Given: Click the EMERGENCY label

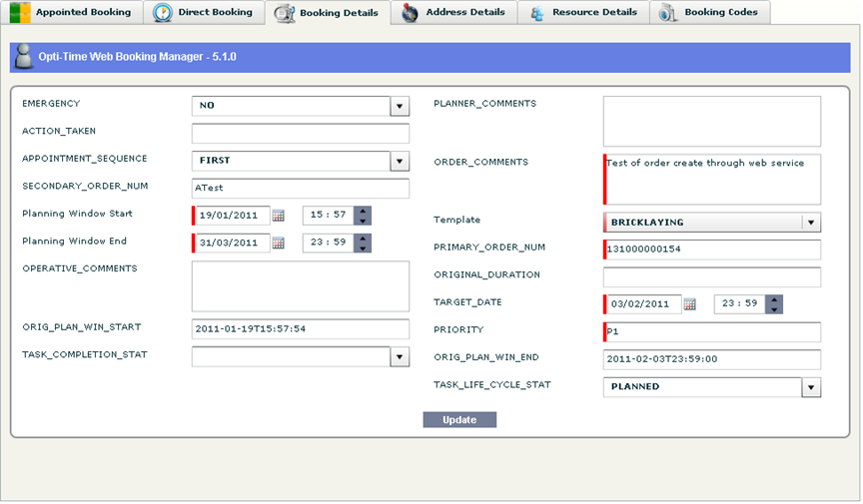Looking at the screenshot, I should pyautogui.click(x=51, y=104).
